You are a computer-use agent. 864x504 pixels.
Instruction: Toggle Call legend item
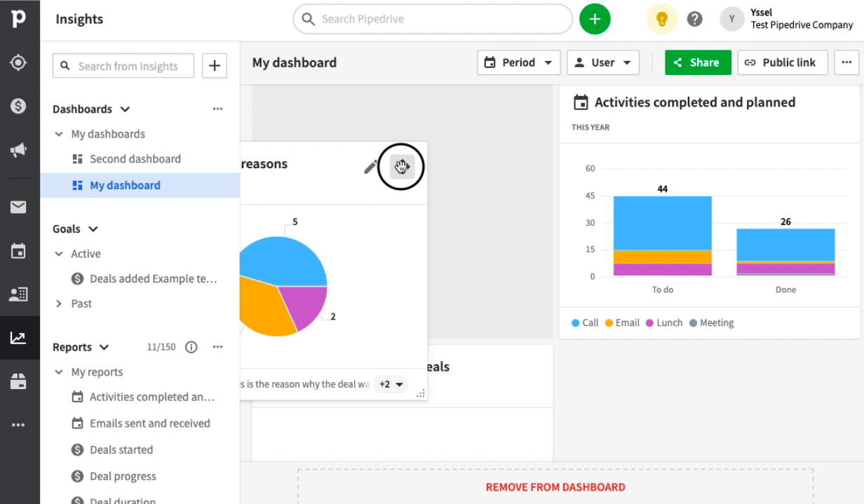click(585, 323)
